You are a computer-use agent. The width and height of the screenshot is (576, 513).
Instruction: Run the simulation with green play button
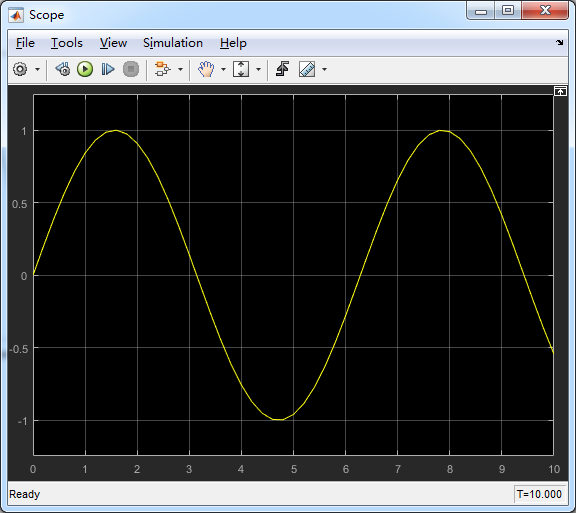(x=85, y=69)
